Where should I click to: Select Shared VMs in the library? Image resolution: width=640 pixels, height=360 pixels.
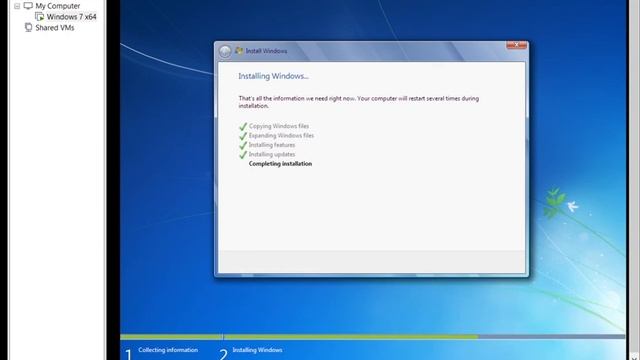click(55, 28)
